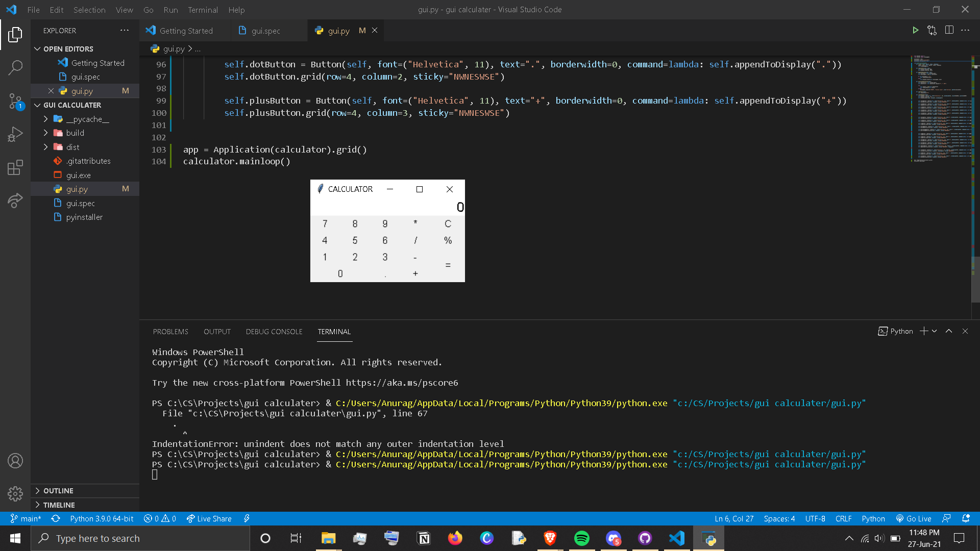Open the Manage gear icon

[15, 493]
